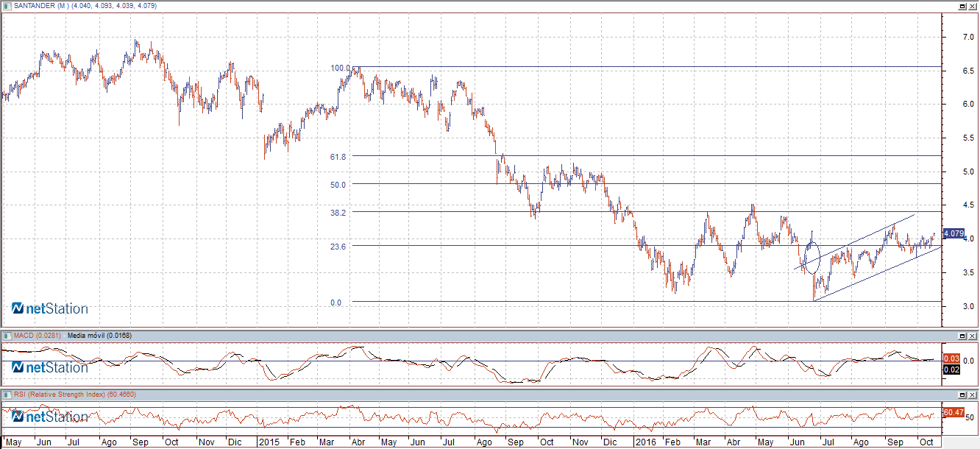Viewport: 980px width, 449px height.
Task: Close the RSI indicator pane
Action: pos(973,395)
